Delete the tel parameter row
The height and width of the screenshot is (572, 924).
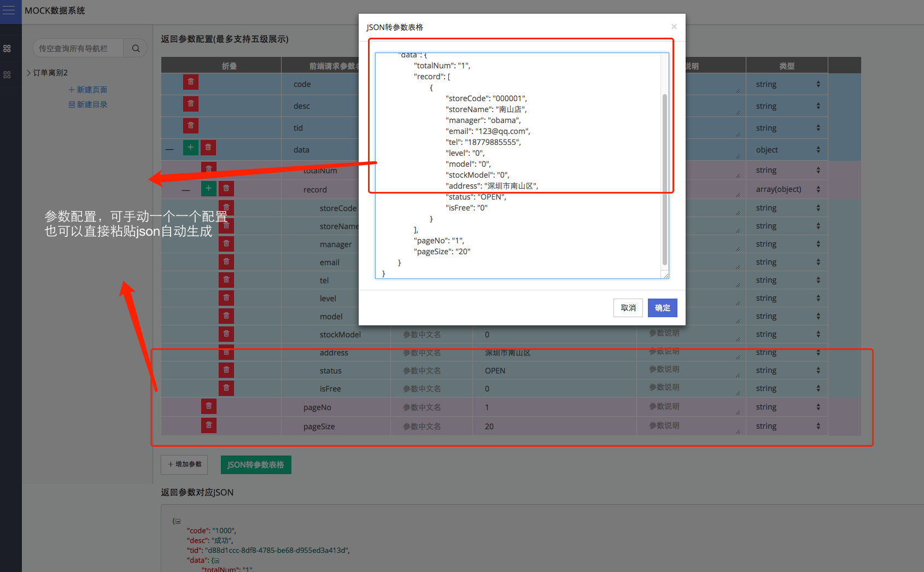[x=226, y=279]
